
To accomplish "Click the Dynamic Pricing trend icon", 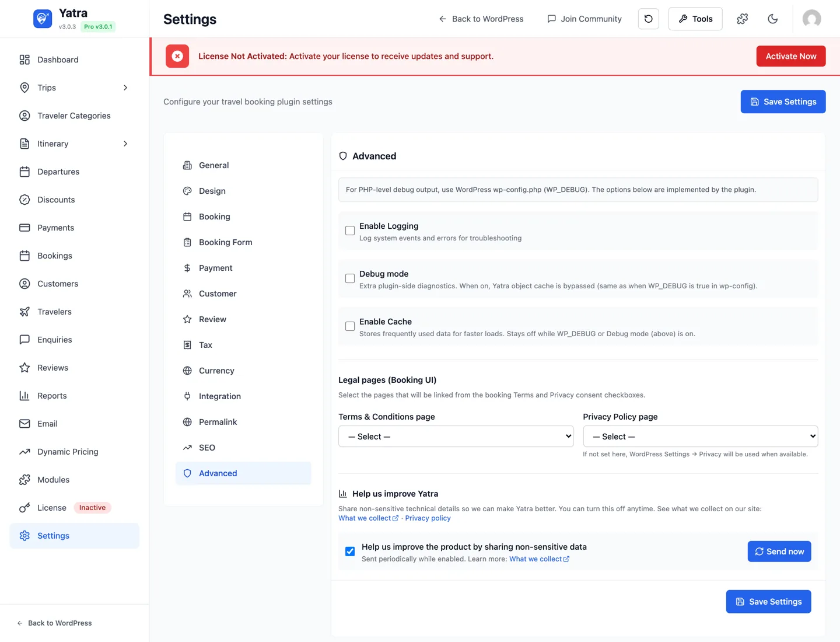I will (24, 452).
